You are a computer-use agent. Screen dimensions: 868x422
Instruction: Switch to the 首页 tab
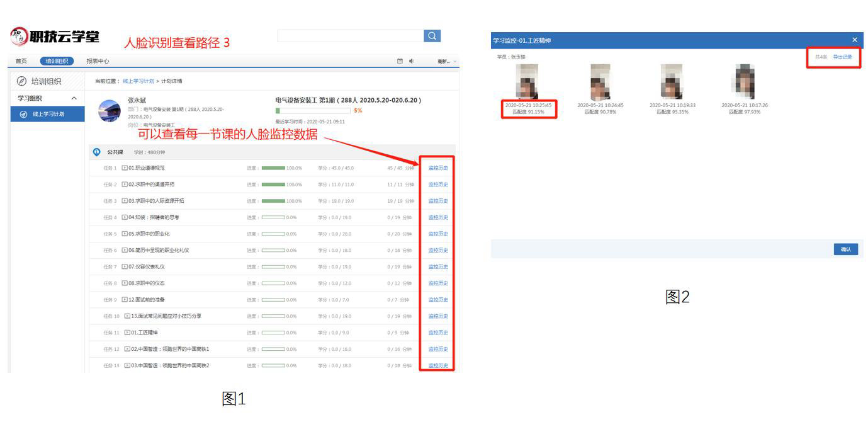point(21,61)
